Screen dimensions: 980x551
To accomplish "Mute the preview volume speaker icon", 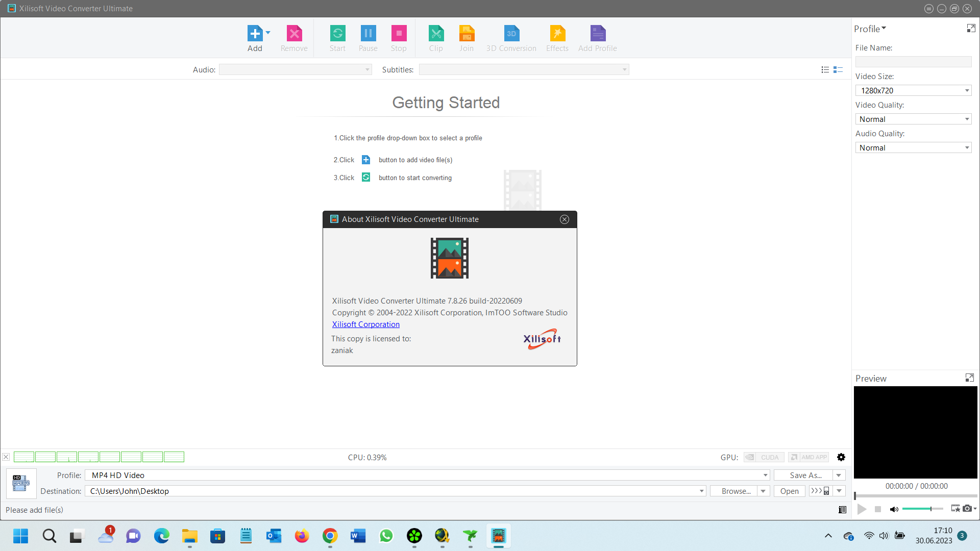I will [894, 509].
